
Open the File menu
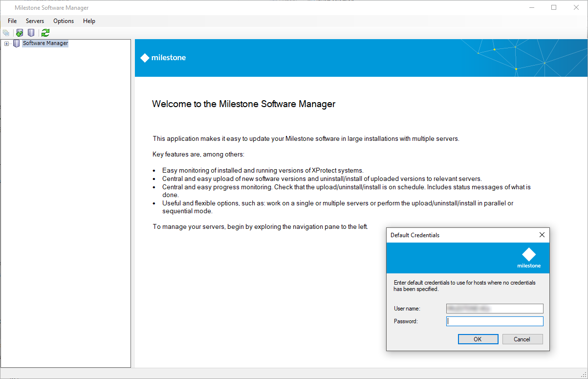[x=12, y=21]
